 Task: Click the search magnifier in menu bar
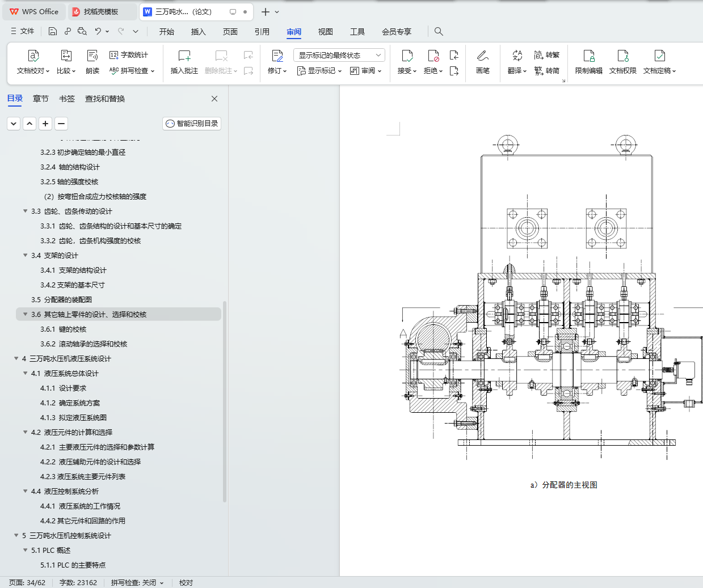(439, 32)
